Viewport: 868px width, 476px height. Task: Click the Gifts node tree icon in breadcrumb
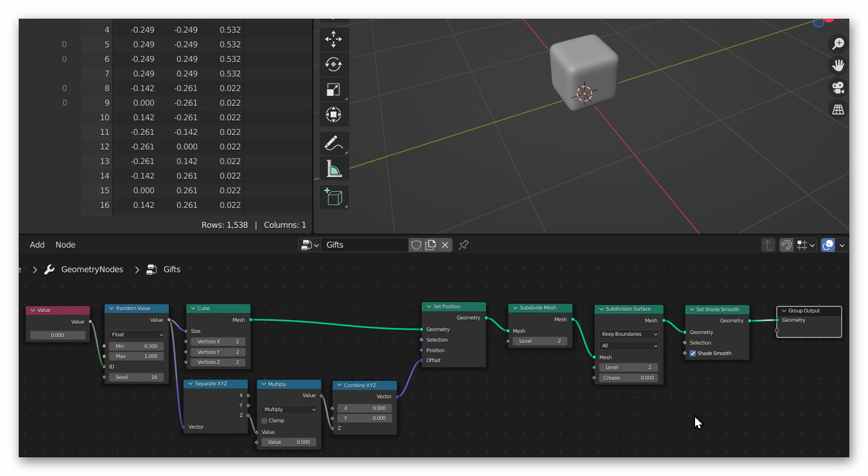[x=152, y=269]
